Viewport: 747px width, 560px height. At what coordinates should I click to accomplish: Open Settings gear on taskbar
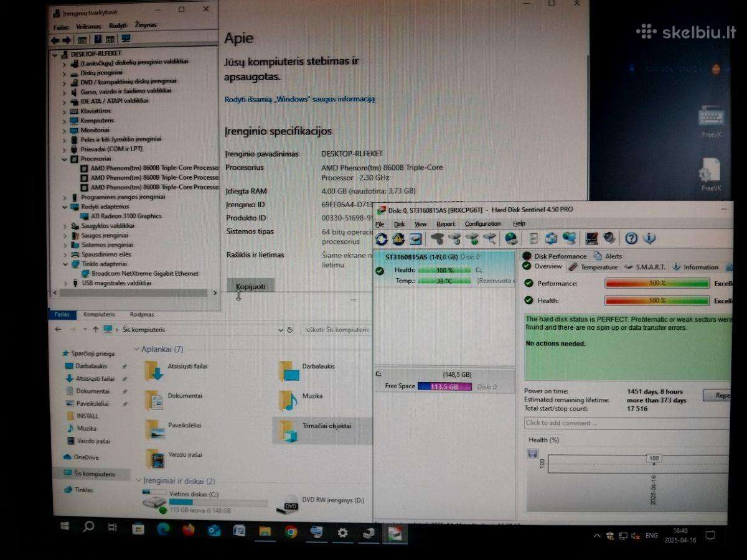pyautogui.click(x=342, y=533)
